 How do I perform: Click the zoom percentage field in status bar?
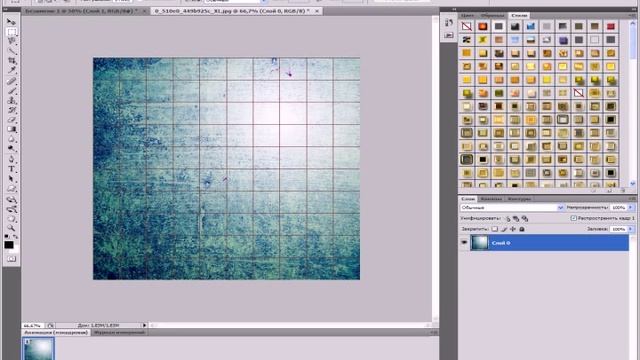point(33,325)
